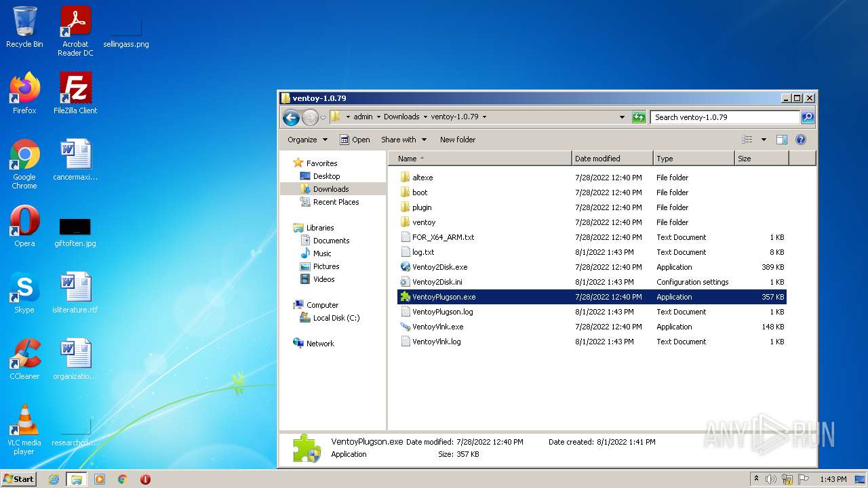The height and width of the screenshot is (488, 868).
Task: Launch VLC media player shortcut
Action: click(24, 430)
